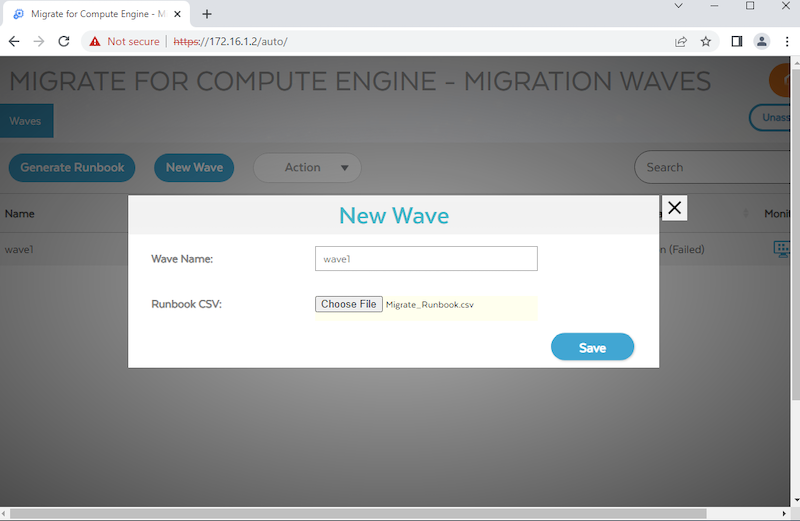Bookmark this page with the star
This screenshot has height=521, width=800.
coord(706,42)
